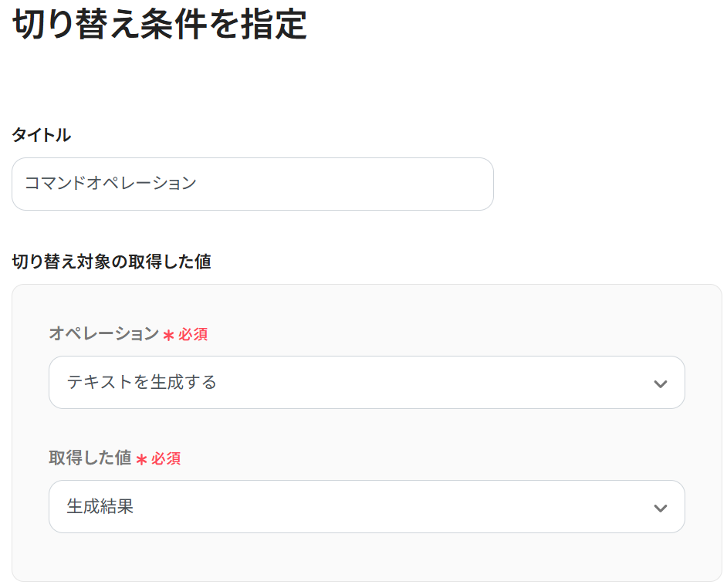Click the オペレーション field label
Screen dimensions: 727x588
coord(104,333)
